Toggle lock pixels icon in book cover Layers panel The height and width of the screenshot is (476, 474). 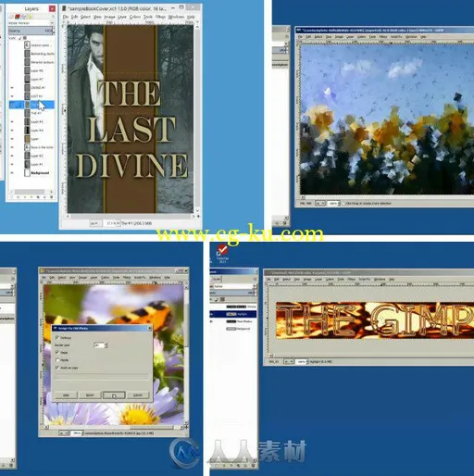(19, 38)
